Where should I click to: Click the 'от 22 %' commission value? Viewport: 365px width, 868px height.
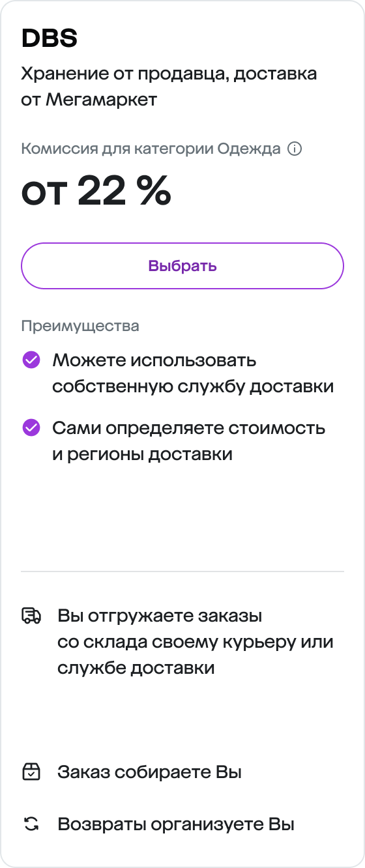96,192
